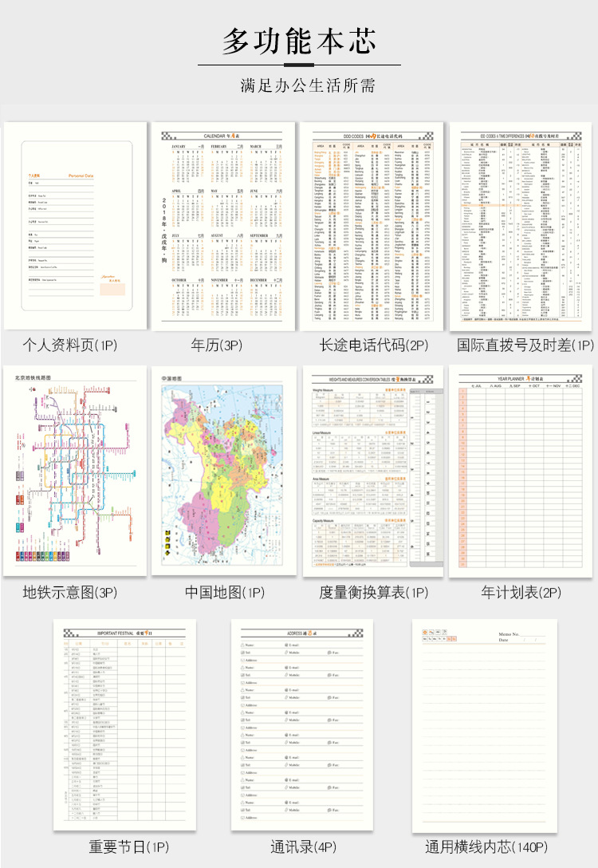Open the 长途电话代码 phone code page thumbnail

coord(372,226)
